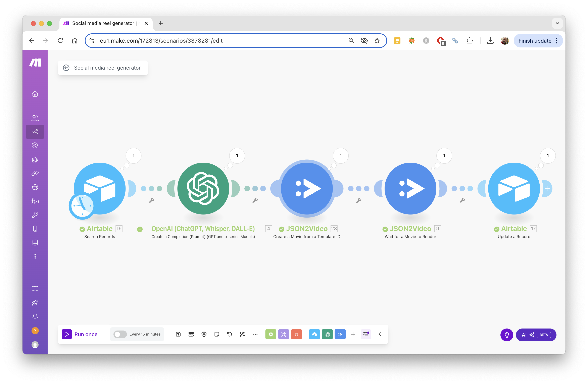This screenshot has height=384, width=588.
Task: Open the blueprint import/export icon
Action: (x=191, y=334)
